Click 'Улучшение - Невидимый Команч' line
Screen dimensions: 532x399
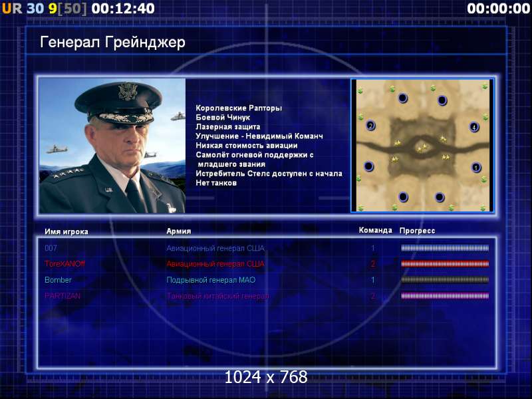tap(259, 136)
